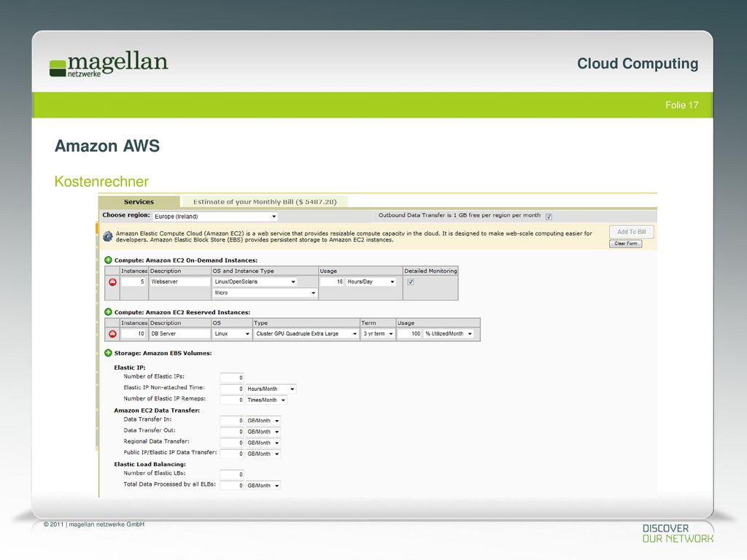Viewport: 747px width, 560px height.
Task: Click the magellan netzwerke logo
Action: 109,65
